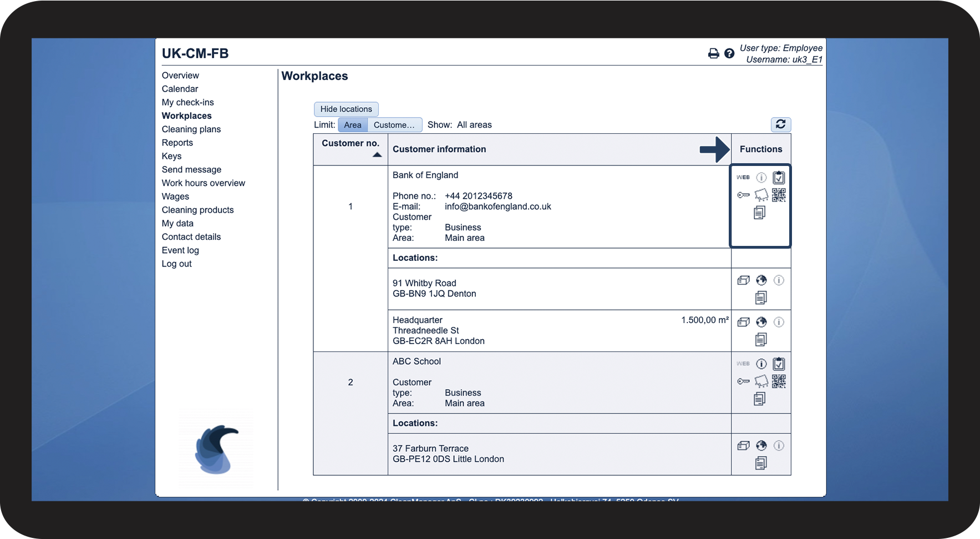
Task: Open Contact details
Action: tap(191, 237)
